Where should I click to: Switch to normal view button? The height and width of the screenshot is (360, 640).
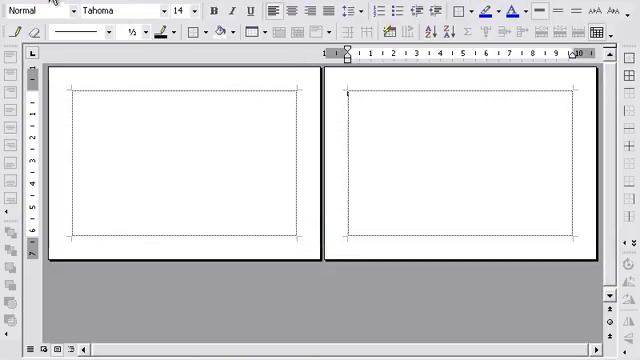(30, 349)
